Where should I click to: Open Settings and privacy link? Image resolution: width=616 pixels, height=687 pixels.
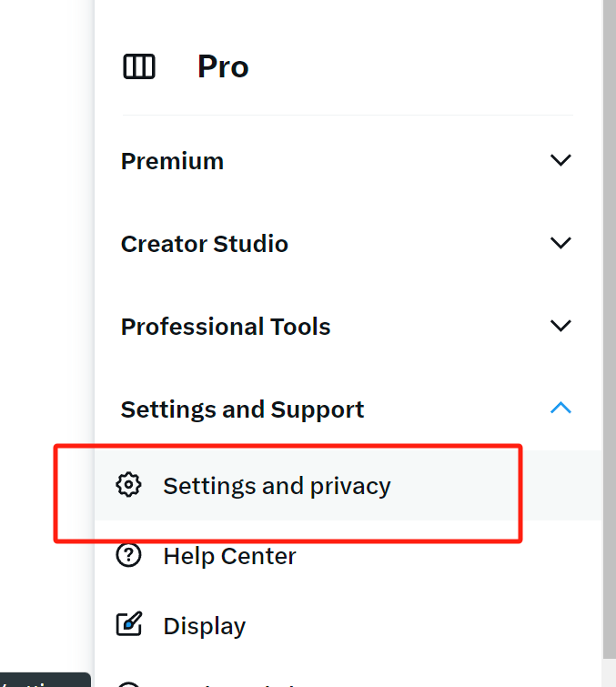(277, 486)
